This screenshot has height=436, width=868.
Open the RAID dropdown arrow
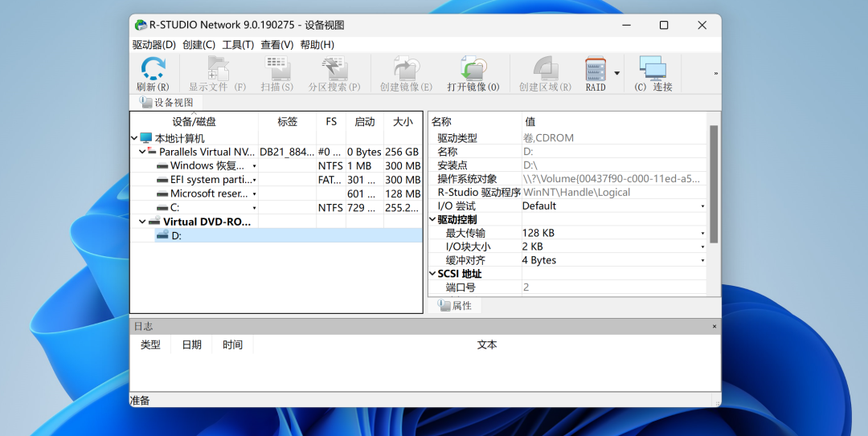616,73
